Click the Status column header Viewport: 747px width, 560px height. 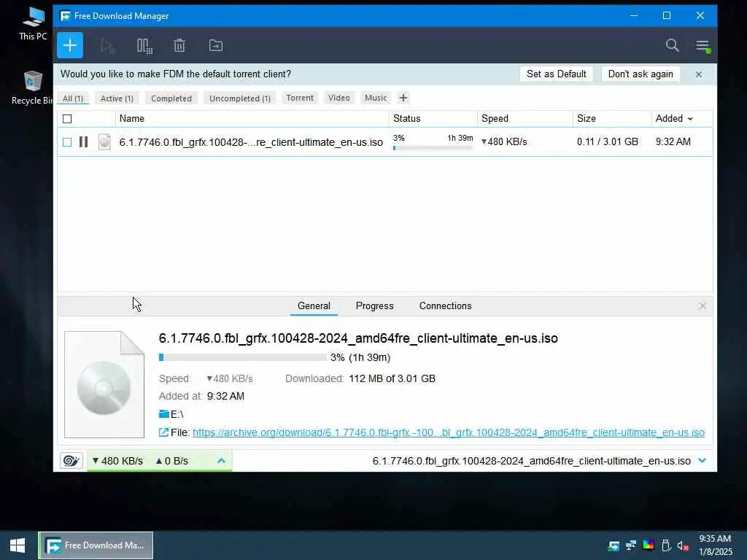433,119
